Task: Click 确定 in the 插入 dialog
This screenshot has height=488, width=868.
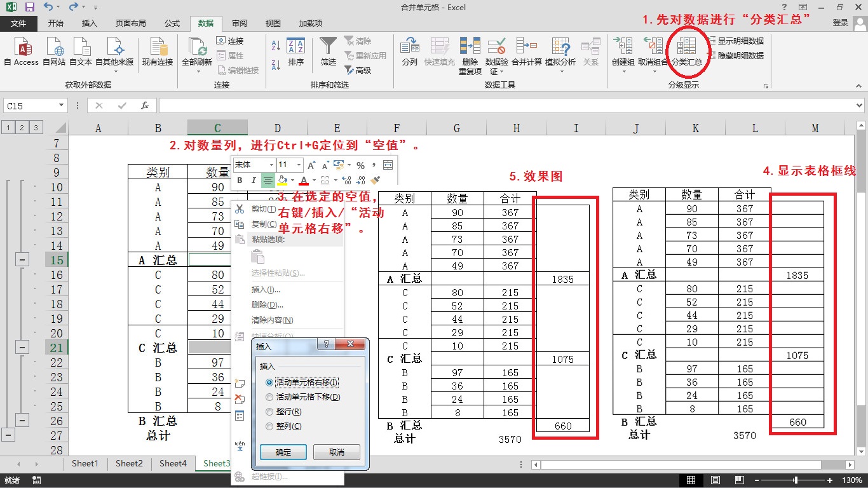Action: [283, 452]
